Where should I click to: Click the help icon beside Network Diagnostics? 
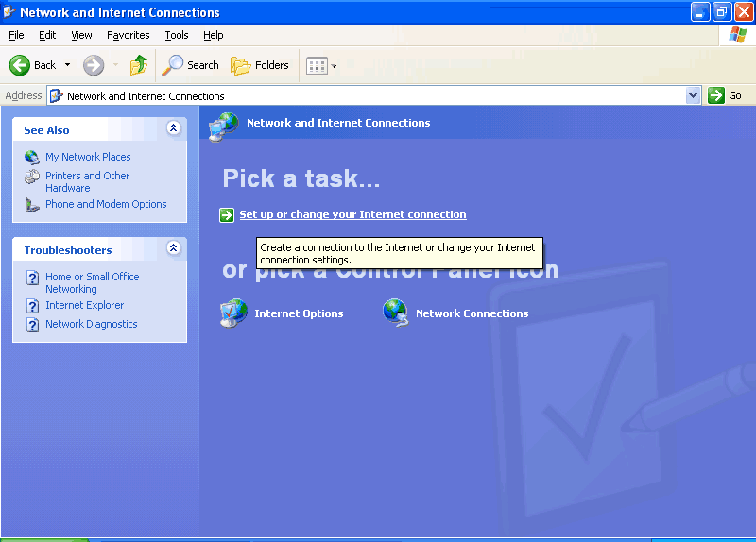point(32,325)
